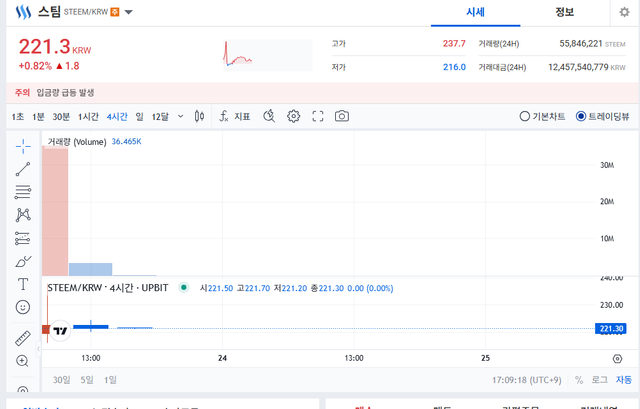
Task: Select the 30분 interval
Action: tap(61, 117)
